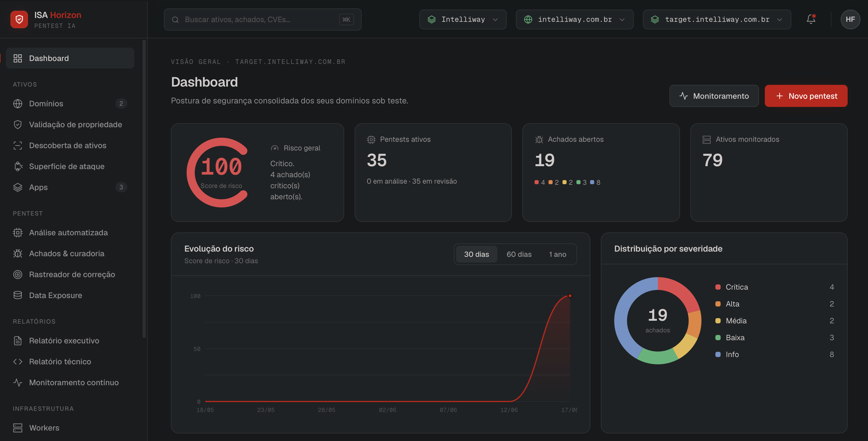The width and height of the screenshot is (868, 441).
Task: Click the Relatório executivo document icon
Action: 17,341
